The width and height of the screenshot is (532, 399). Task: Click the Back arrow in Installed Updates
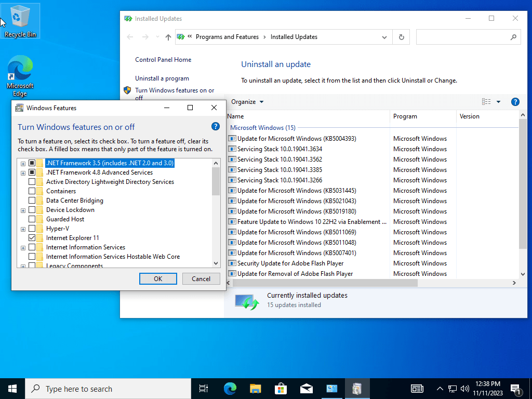coord(130,37)
